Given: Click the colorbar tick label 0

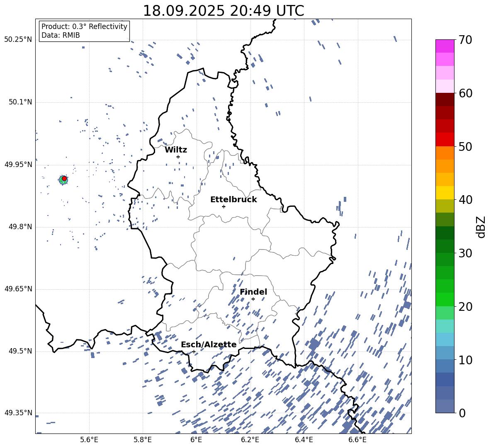Looking at the screenshot, I should (462, 413).
